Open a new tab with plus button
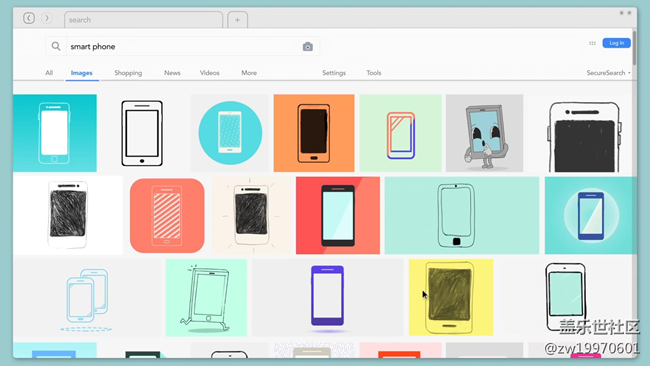The height and width of the screenshot is (366, 650). 238,20
